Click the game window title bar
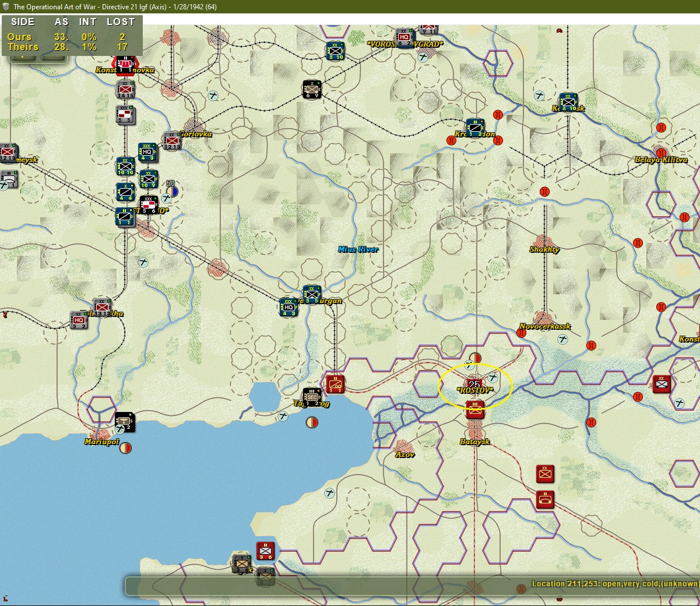This screenshot has width=700, height=606. click(x=350, y=6)
